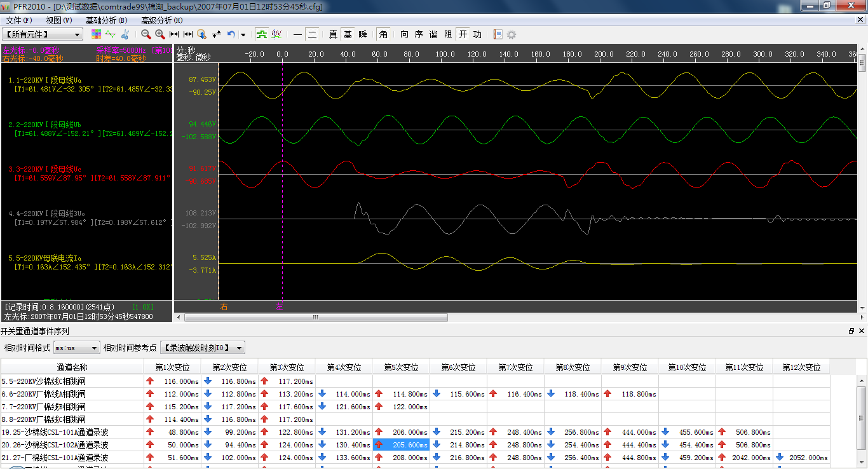
Task: Toggle the 角 angle toolbar button
Action: point(383,34)
